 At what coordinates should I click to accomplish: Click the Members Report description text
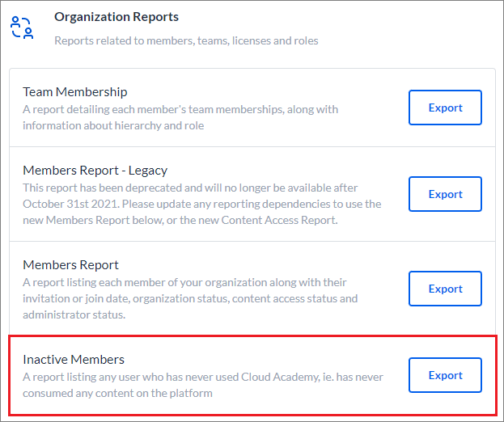click(x=190, y=298)
